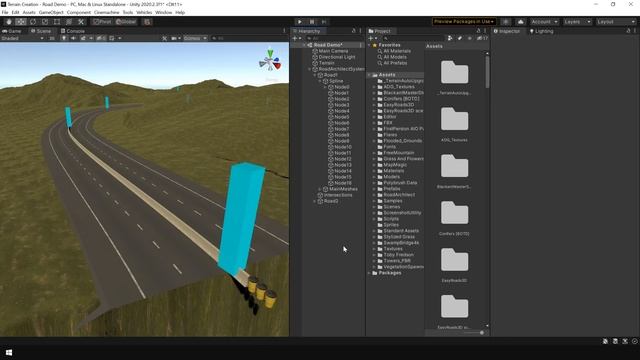Toggle Pivot handle position

pyautogui.click(x=102, y=22)
